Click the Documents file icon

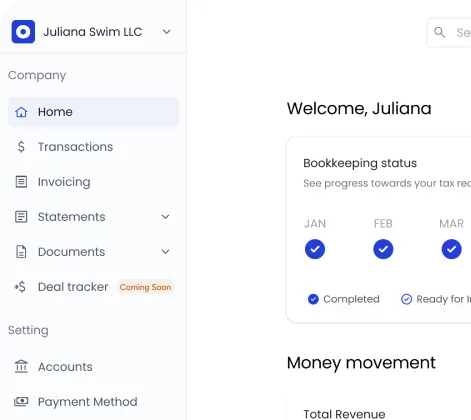coord(21,252)
